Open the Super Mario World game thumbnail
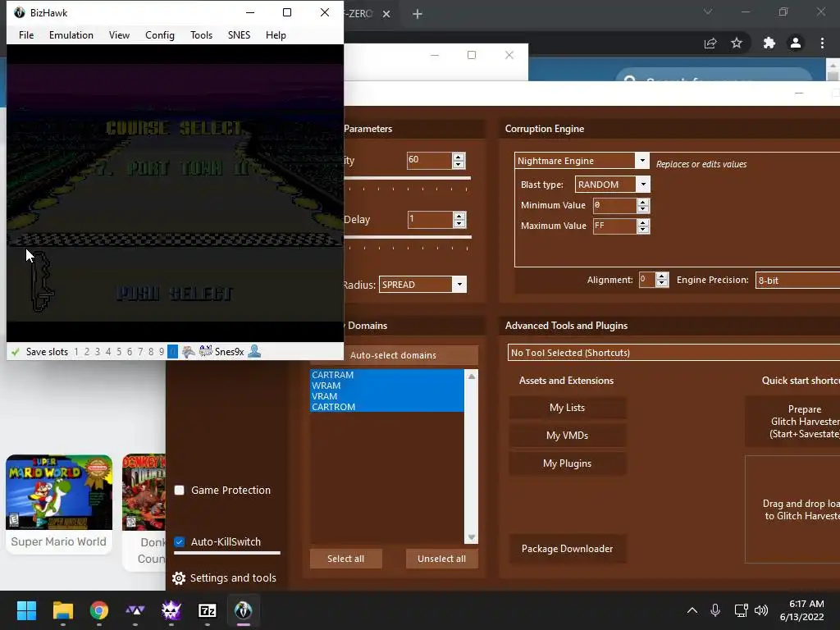 click(59, 492)
